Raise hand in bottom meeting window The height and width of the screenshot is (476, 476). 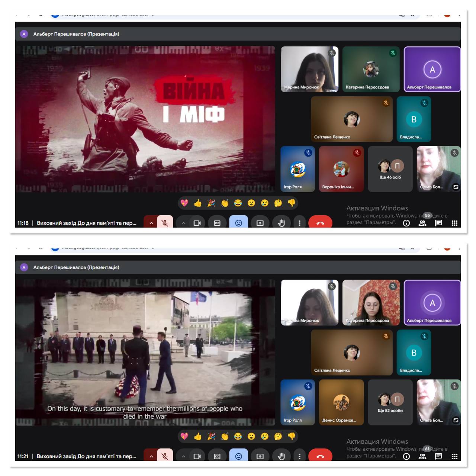(x=282, y=456)
